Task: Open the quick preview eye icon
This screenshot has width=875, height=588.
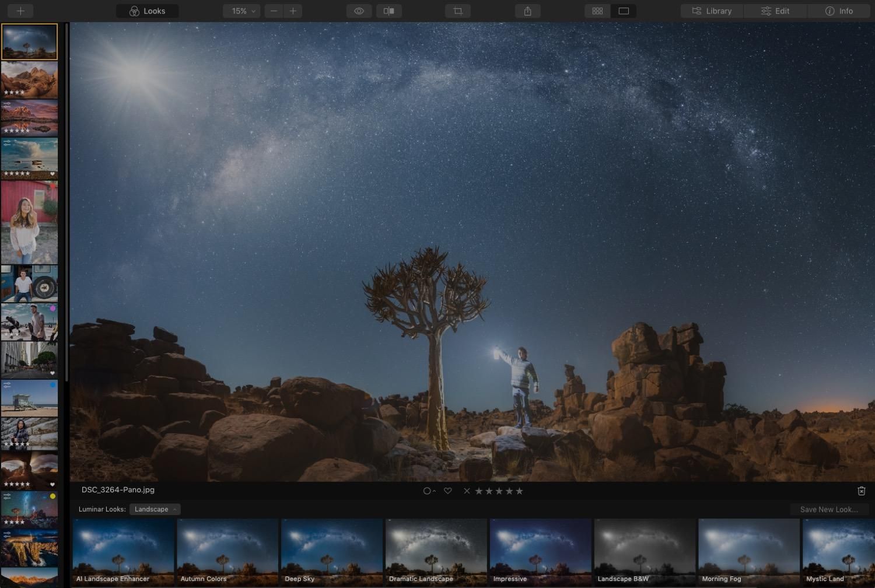Action: pyautogui.click(x=359, y=10)
